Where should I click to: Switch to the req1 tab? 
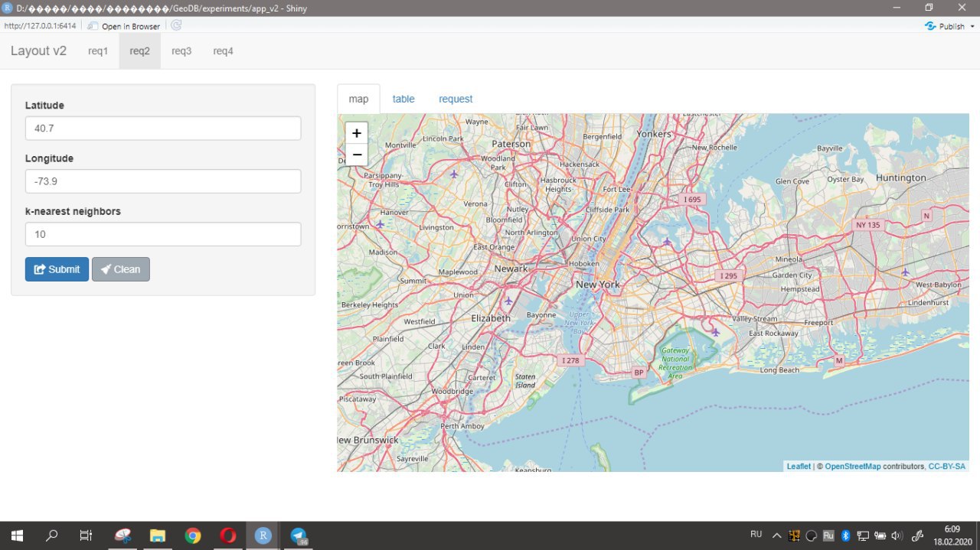98,51
